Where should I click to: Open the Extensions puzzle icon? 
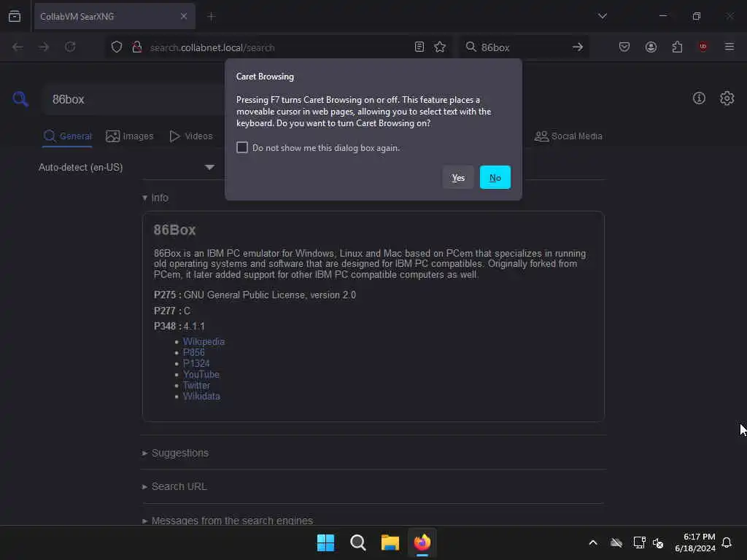point(677,47)
